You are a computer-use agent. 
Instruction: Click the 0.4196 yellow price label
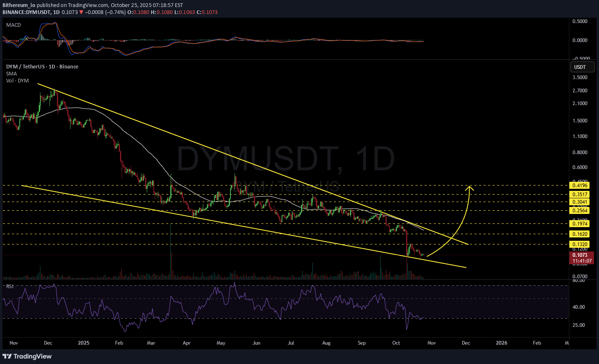tap(579, 186)
